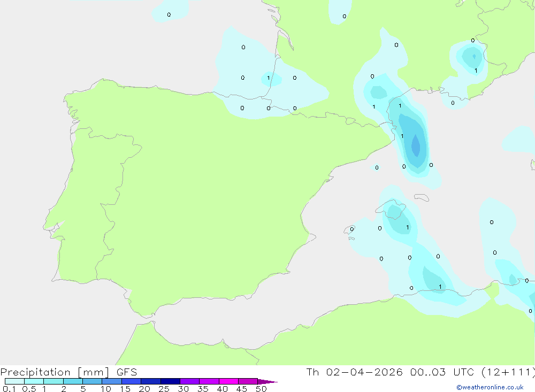Viewport: 535px width, 392px height.
Task: Click the '15' legend scale label
Action: tap(125, 389)
